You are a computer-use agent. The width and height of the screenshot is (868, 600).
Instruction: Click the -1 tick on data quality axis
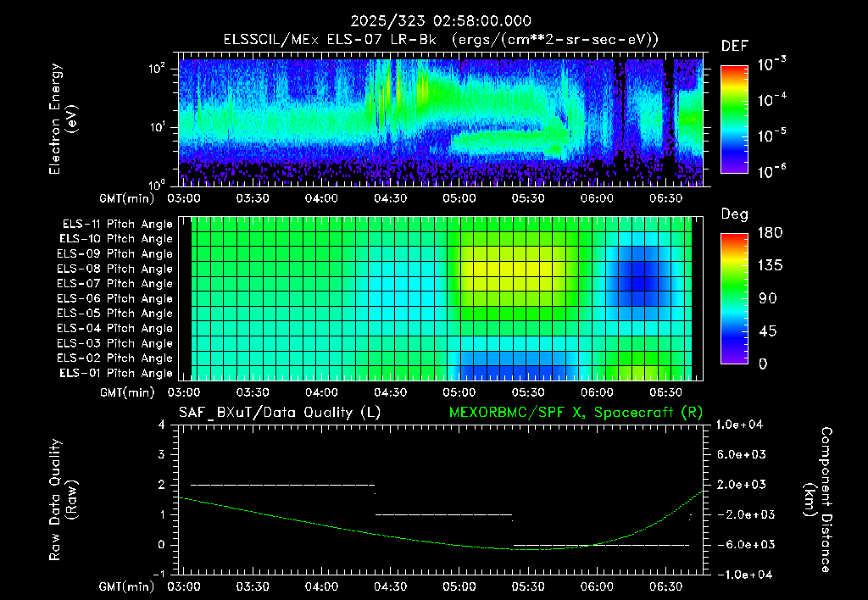(x=159, y=575)
